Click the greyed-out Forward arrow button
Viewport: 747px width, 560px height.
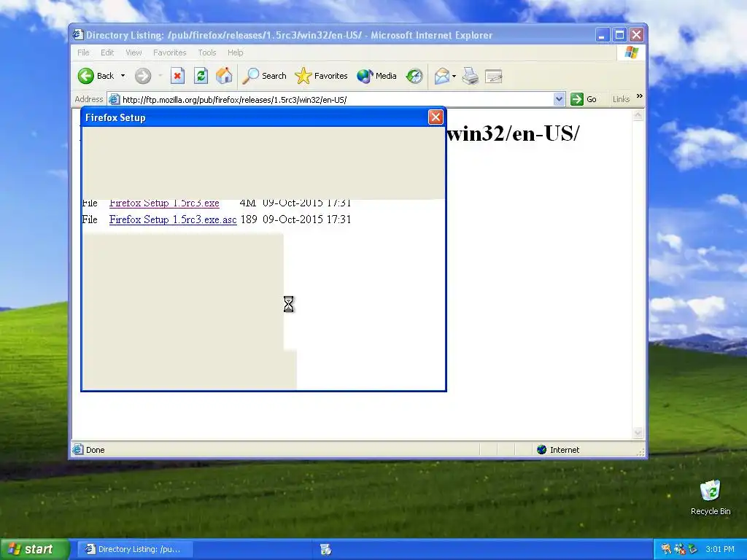pyautogui.click(x=143, y=76)
